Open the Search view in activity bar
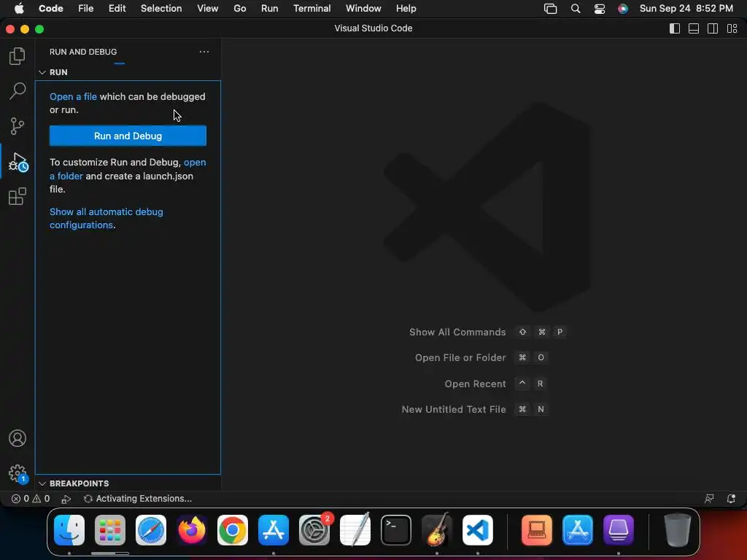 point(18,91)
